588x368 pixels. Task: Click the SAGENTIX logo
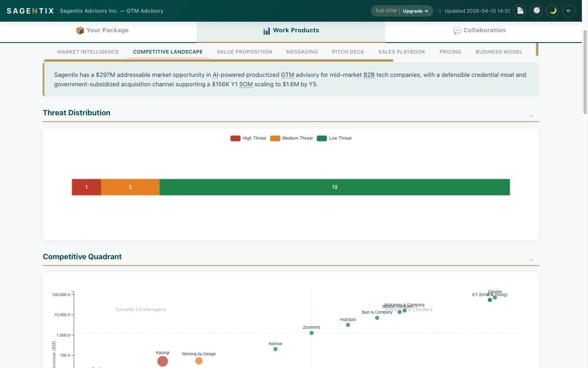(31, 11)
